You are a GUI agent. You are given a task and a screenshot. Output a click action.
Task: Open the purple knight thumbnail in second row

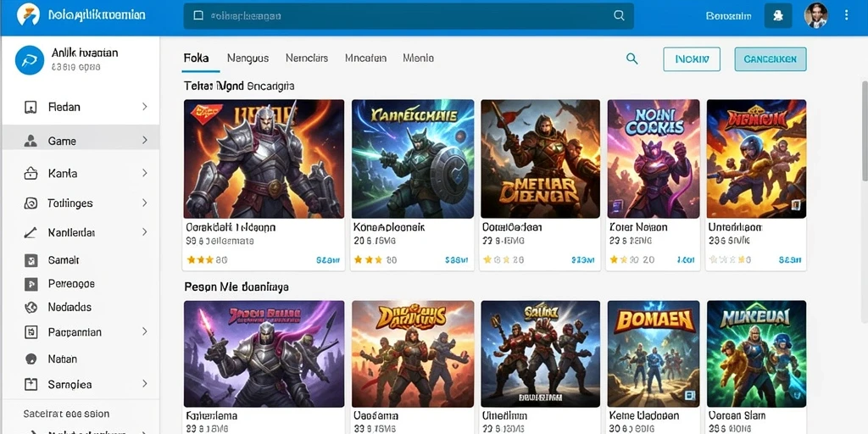[x=264, y=354]
